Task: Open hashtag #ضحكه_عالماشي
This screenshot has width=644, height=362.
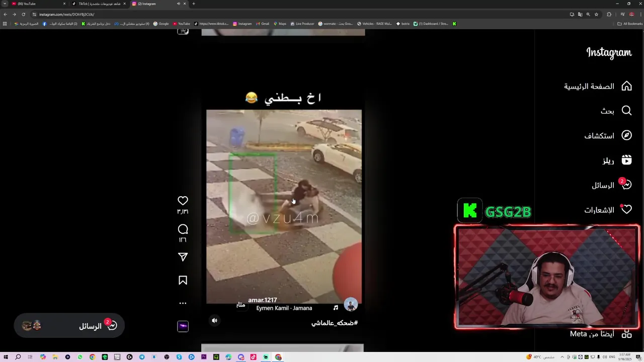Action: tap(335, 323)
